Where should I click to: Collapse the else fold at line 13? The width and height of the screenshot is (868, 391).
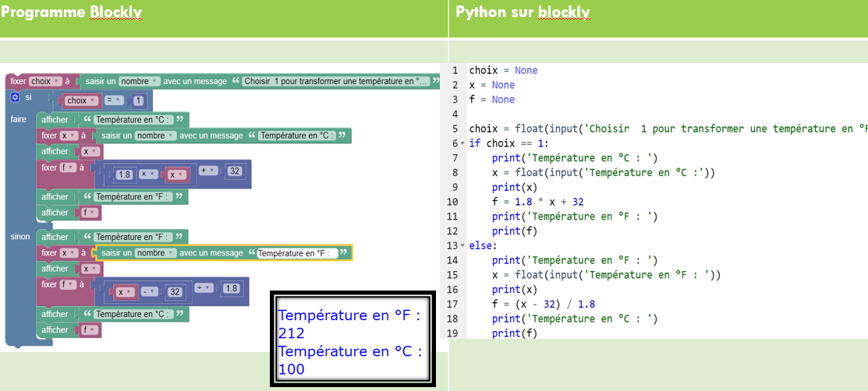pos(462,245)
